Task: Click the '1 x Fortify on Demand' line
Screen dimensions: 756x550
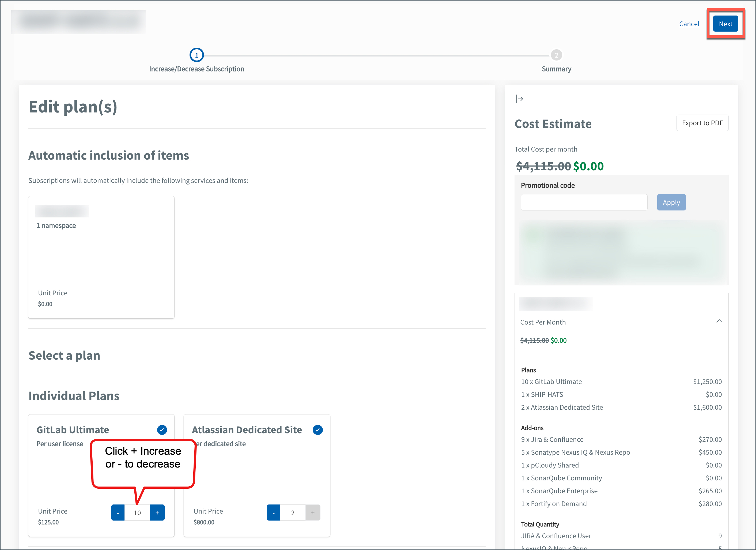Action: click(621, 504)
